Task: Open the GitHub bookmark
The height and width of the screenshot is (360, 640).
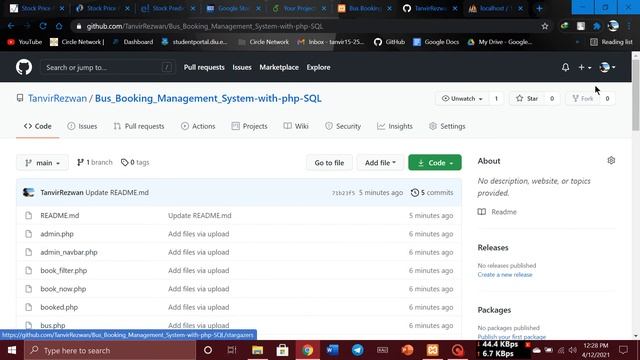Action: point(389,42)
